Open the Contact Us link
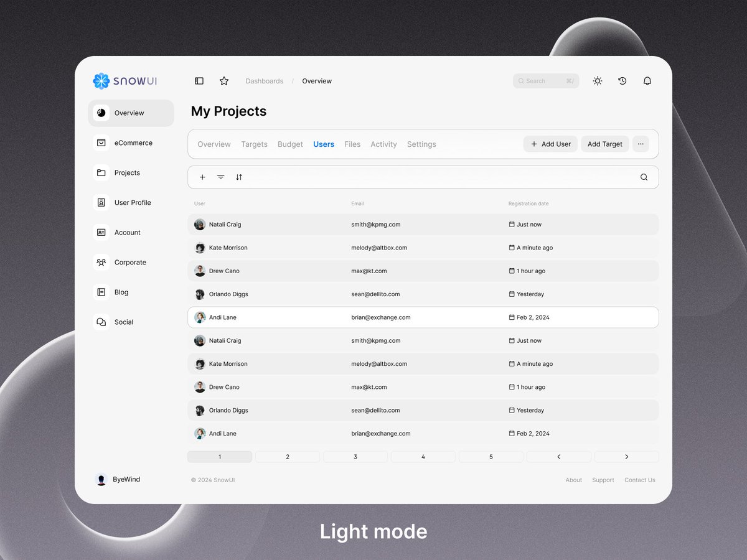Screen dimensions: 747x560 pyautogui.click(x=639, y=480)
